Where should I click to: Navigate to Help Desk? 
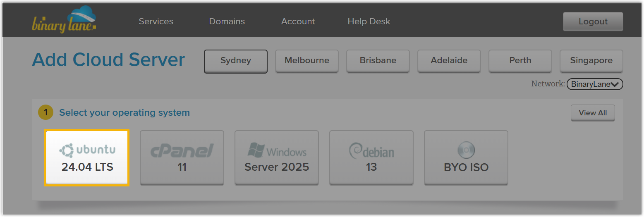[369, 21]
